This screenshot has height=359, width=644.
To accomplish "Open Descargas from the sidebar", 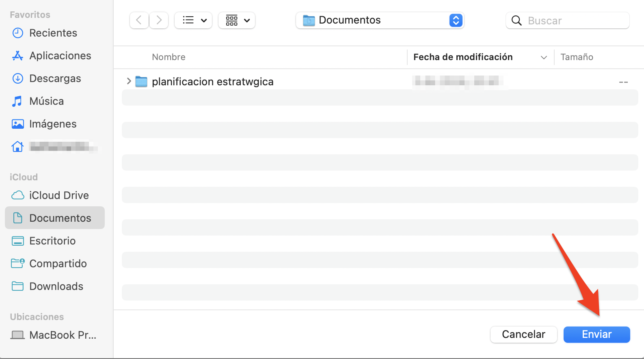I will [x=55, y=78].
